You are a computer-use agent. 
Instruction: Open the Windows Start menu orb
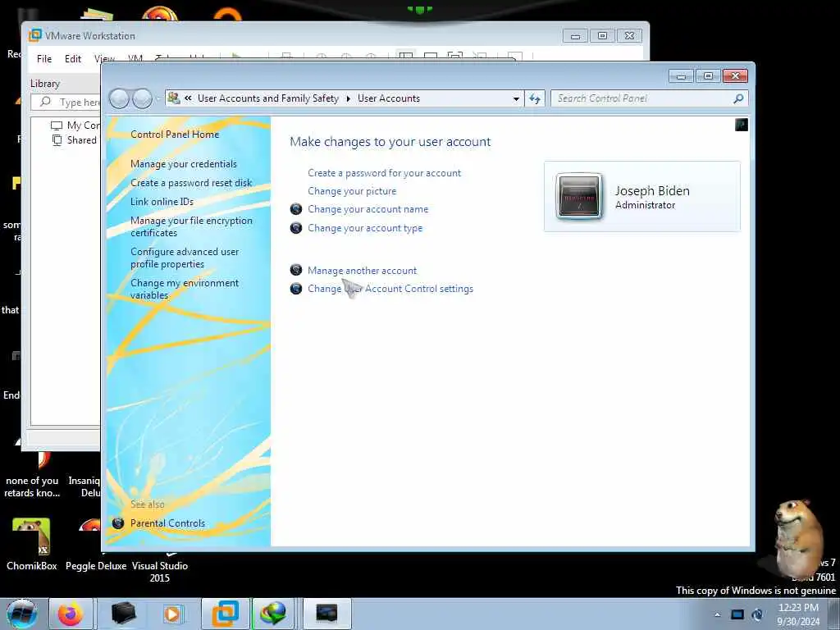(x=21, y=614)
